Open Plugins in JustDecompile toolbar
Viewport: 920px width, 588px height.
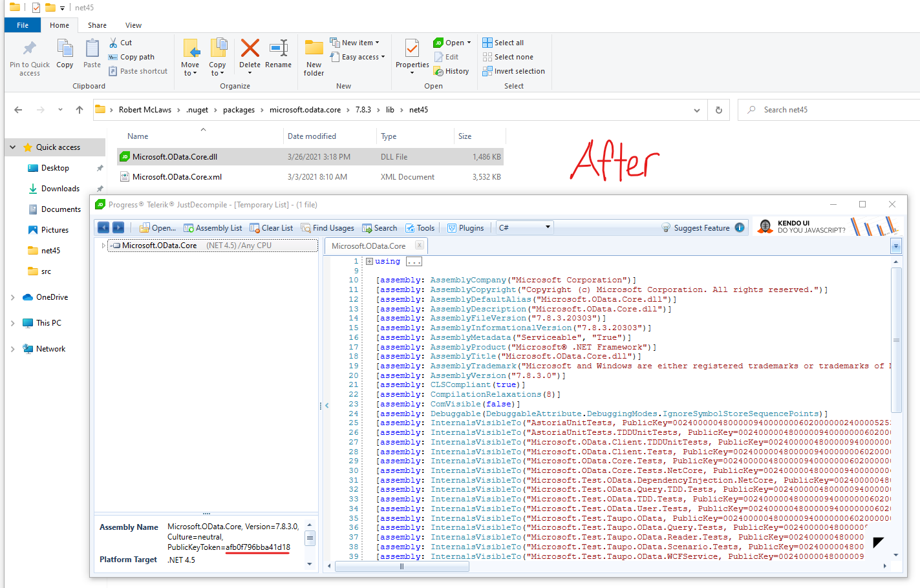point(465,228)
